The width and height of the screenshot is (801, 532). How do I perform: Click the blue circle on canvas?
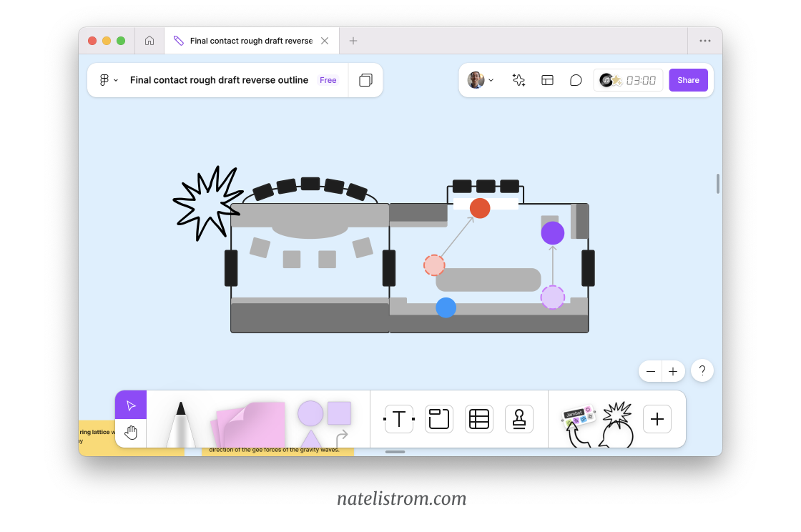[446, 308]
